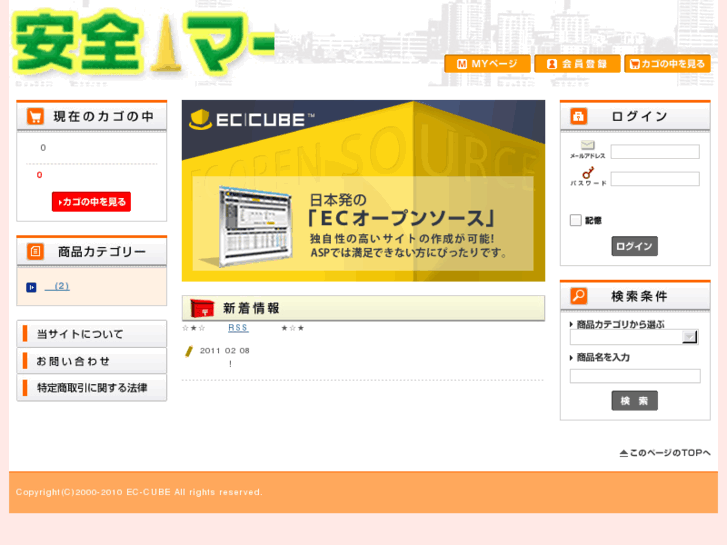Click the grey ログイン submit button
Screen dimensions: 727x545
tap(634, 246)
